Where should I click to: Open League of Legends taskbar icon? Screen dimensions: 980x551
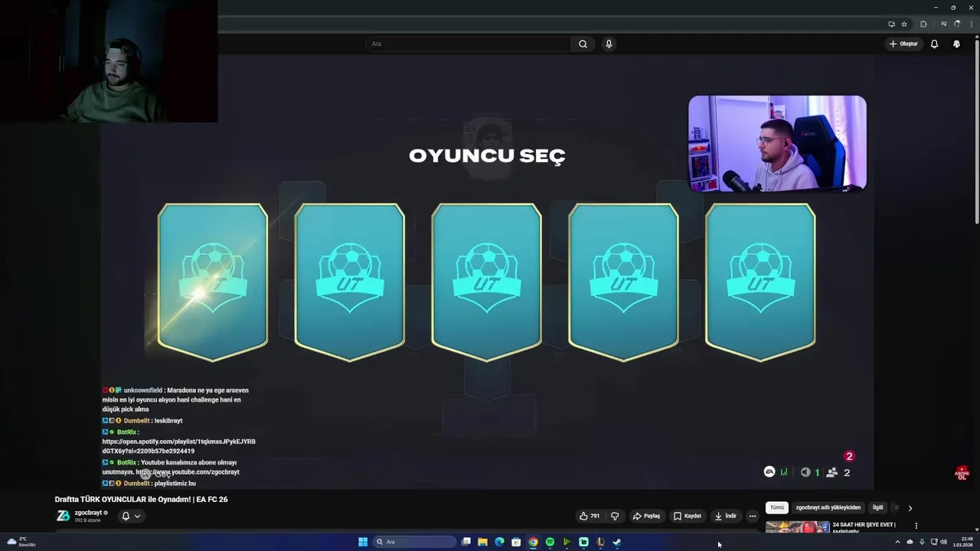tap(600, 542)
